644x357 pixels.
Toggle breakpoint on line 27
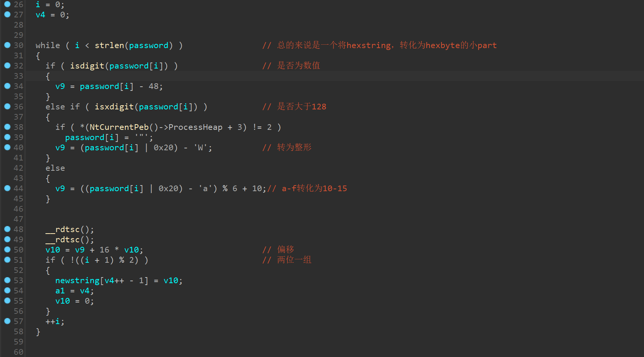pos(7,14)
